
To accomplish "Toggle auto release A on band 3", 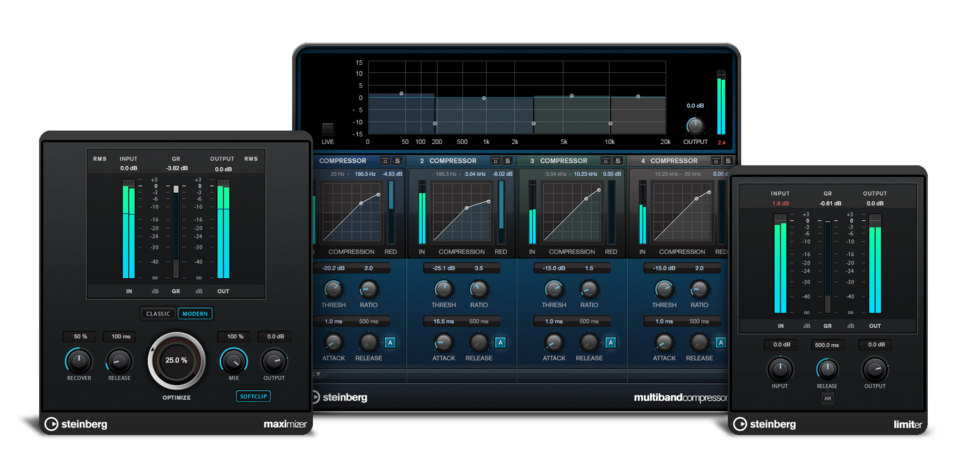I will [610, 343].
